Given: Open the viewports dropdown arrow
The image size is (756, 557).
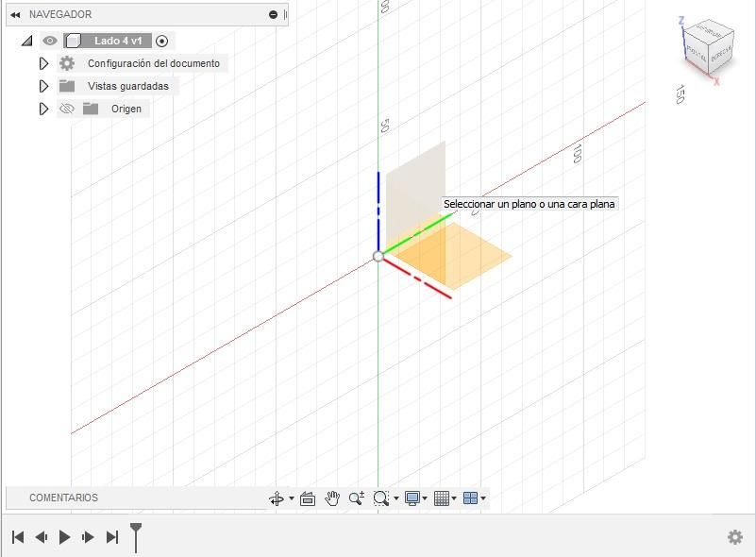Looking at the screenshot, I should pos(483,498).
